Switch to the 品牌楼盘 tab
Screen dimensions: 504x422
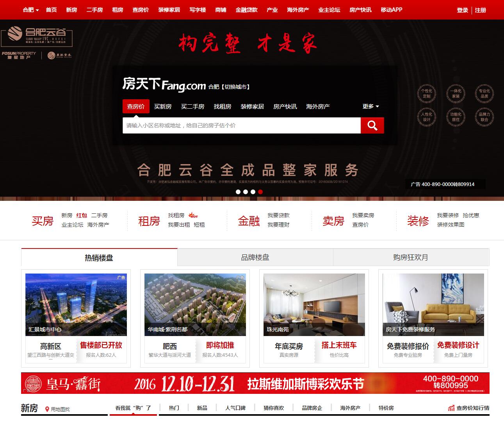[255, 257]
